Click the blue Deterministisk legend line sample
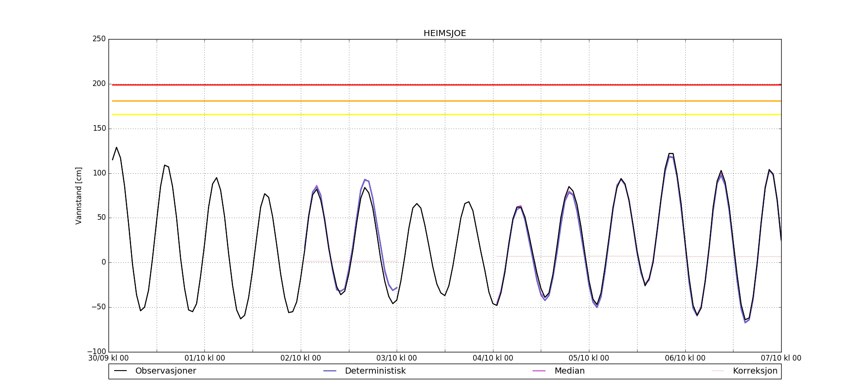The image size is (868, 391). point(330,371)
